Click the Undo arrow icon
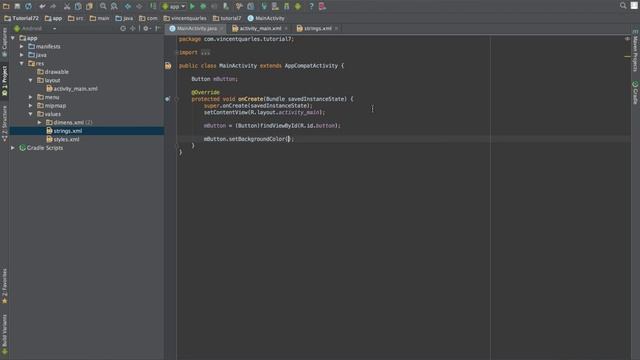 click(x=42, y=6)
